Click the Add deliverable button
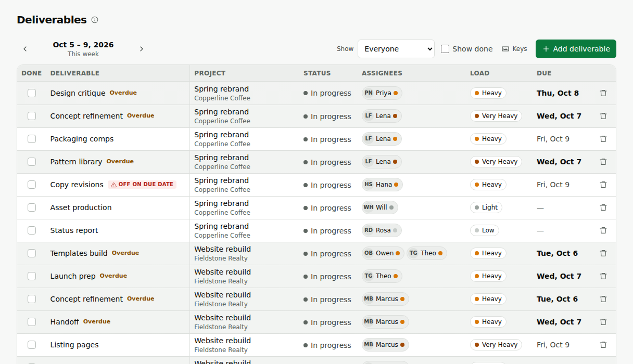633x364 pixels. point(576,49)
